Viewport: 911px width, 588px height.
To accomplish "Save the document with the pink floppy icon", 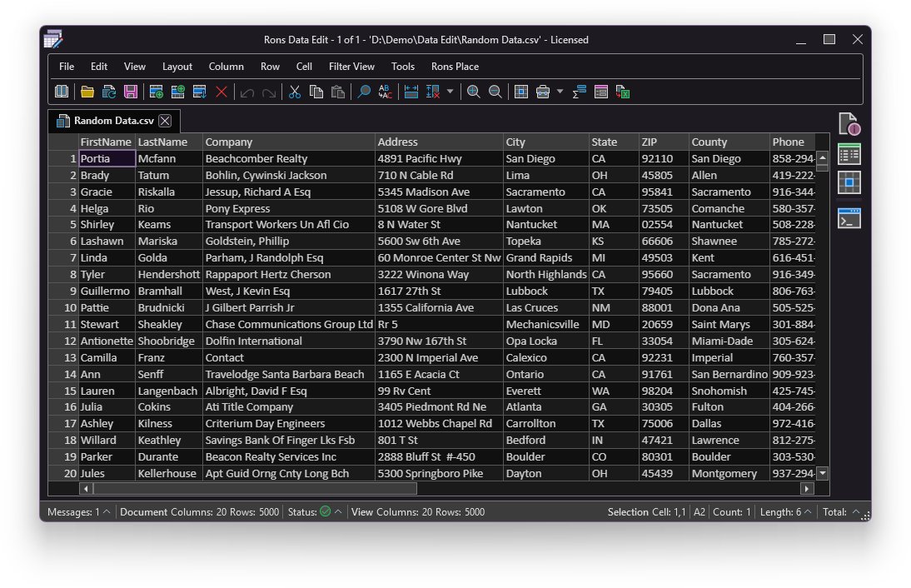I will tap(131, 92).
